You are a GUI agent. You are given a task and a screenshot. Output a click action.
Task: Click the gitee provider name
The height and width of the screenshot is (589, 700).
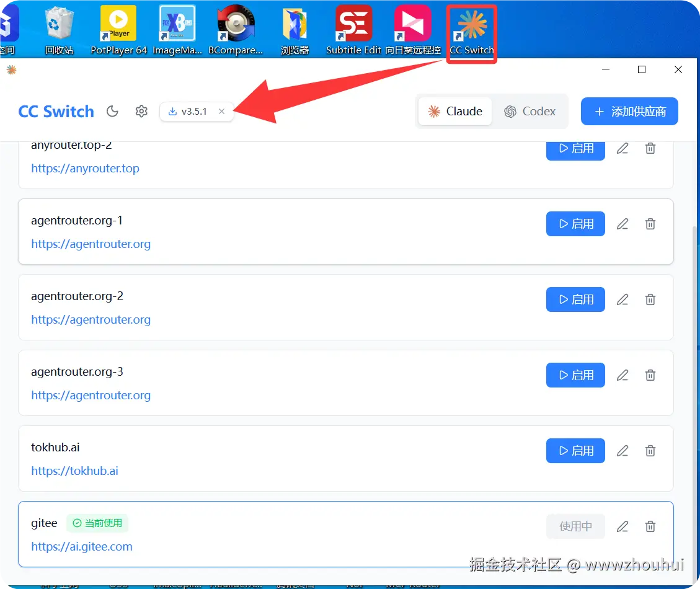point(44,523)
